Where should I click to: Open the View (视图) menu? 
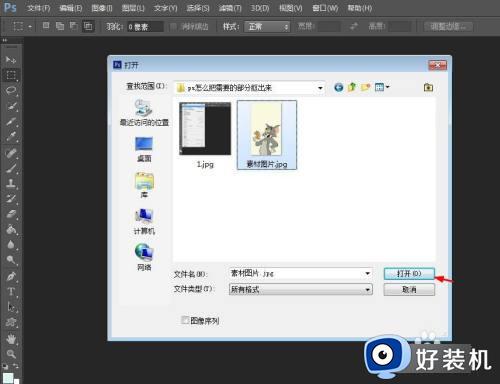click(291, 8)
